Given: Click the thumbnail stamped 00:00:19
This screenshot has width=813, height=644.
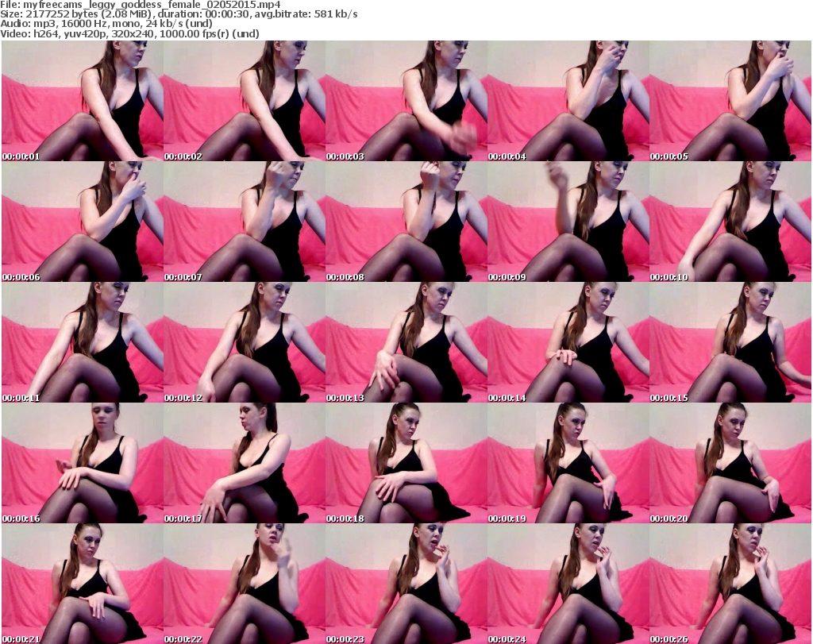Looking at the screenshot, I should point(568,463).
